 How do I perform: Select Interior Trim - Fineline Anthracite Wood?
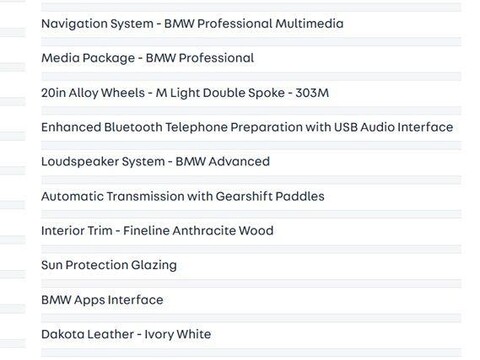157,231
